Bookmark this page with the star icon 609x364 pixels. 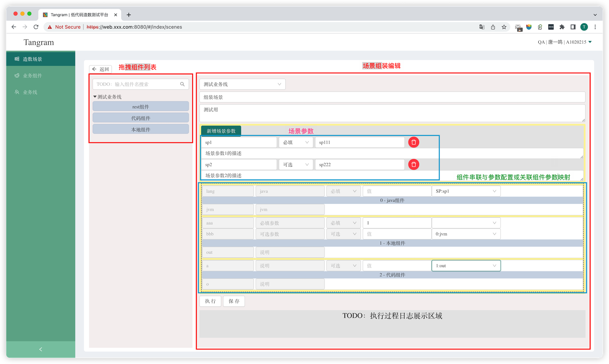point(504,27)
